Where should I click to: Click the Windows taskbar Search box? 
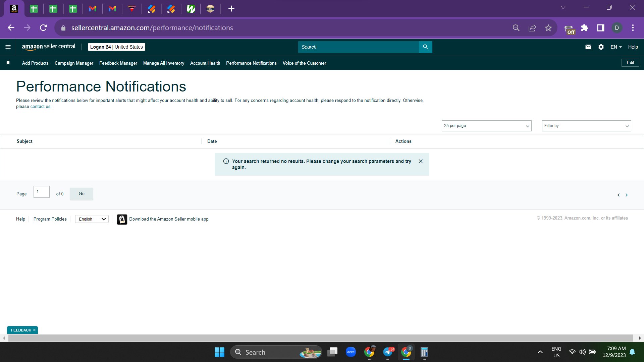(x=276, y=352)
